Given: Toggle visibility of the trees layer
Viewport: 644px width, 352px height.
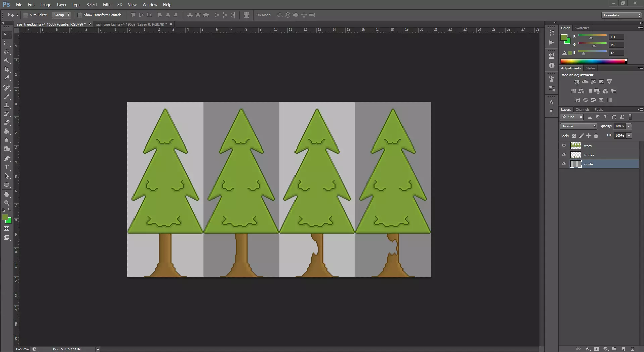Looking at the screenshot, I should [x=564, y=146].
